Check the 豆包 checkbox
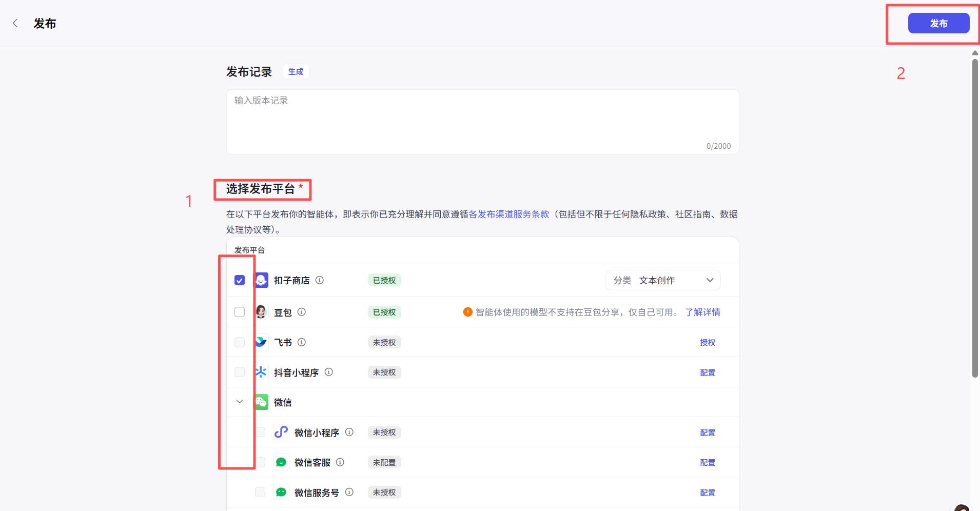Screen dimensions: 980x511 (x=239, y=311)
